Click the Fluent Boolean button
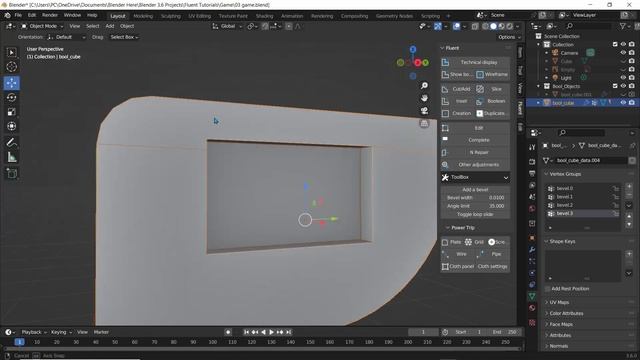 pyautogui.click(x=493, y=101)
